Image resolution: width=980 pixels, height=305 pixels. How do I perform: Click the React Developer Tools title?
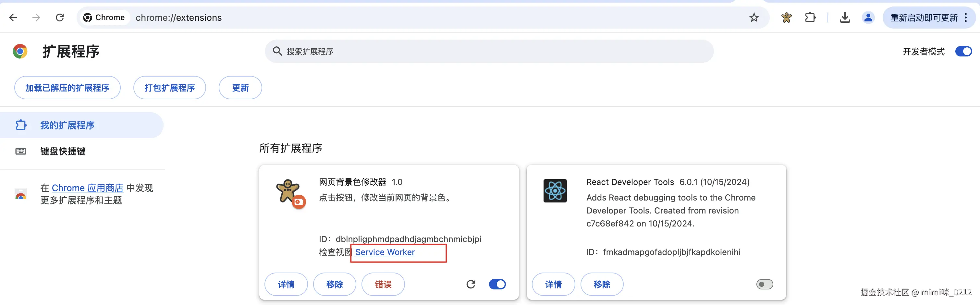(630, 182)
